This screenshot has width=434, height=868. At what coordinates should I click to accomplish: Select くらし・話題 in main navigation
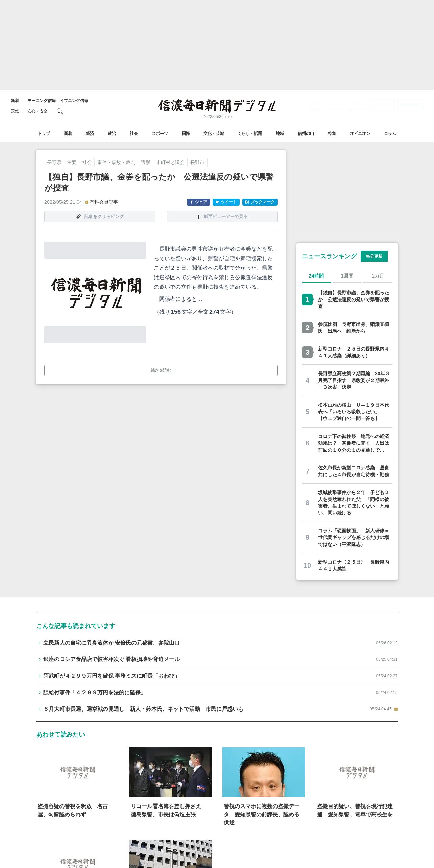250,134
